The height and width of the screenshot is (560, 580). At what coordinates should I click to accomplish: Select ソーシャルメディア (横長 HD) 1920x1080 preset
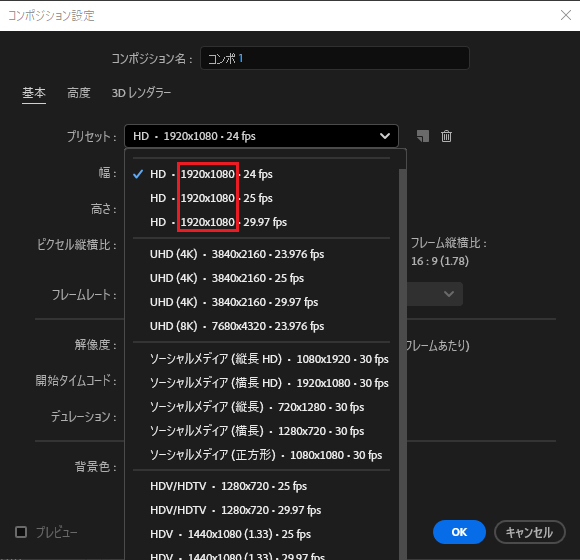pyautogui.click(x=261, y=383)
